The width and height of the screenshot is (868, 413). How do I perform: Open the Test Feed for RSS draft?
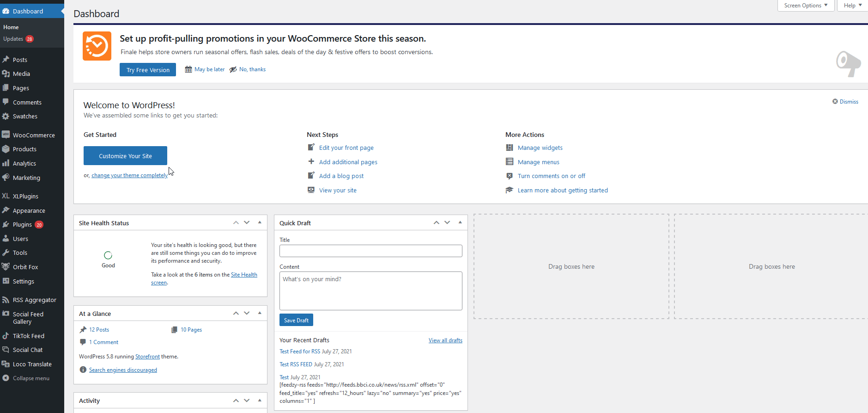300,351
